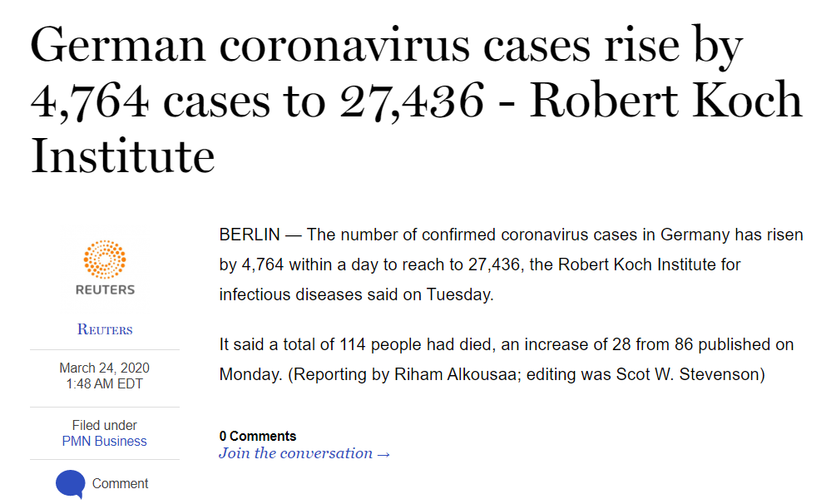Click the 1:48 AM EDT timestamp
Viewport: 836px width, 504px height.
105,384
